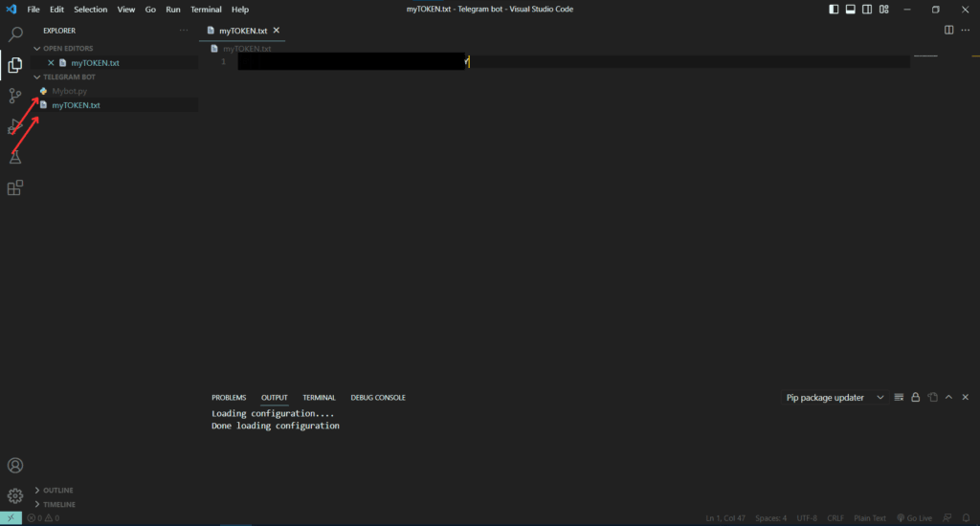Expand the Outline section
This screenshot has height=526, width=980.
57,490
